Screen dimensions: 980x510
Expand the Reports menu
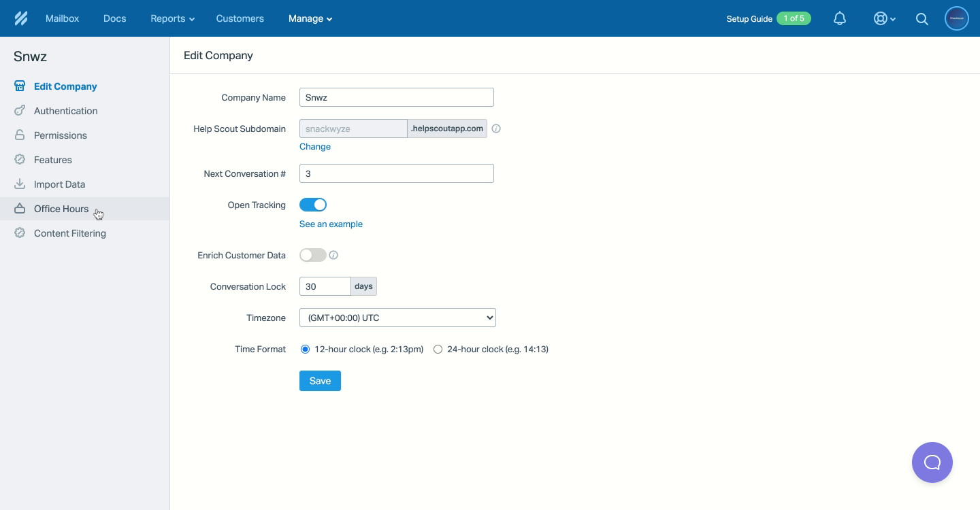click(x=172, y=18)
